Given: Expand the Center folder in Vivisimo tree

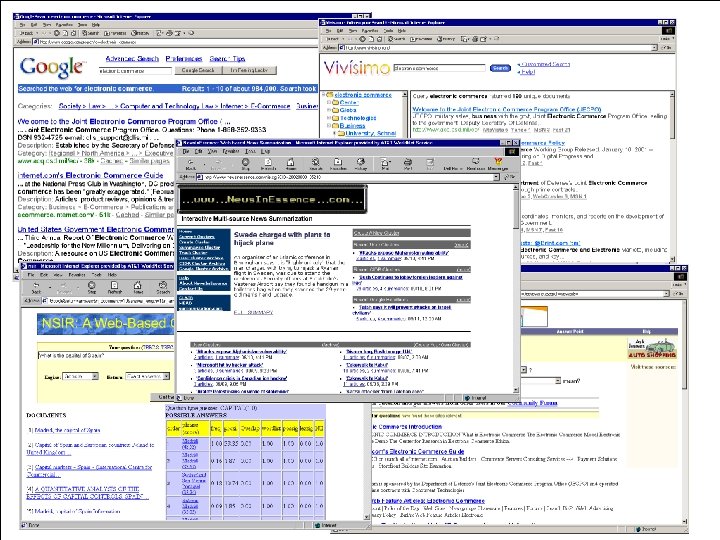Looking at the screenshot, I should 329,102.
